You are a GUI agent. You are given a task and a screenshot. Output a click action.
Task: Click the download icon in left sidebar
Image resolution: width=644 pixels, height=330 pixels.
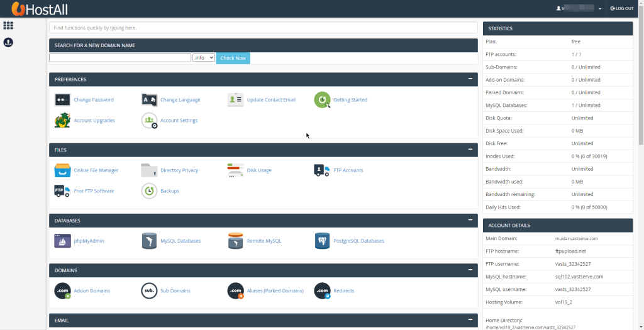tap(8, 42)
